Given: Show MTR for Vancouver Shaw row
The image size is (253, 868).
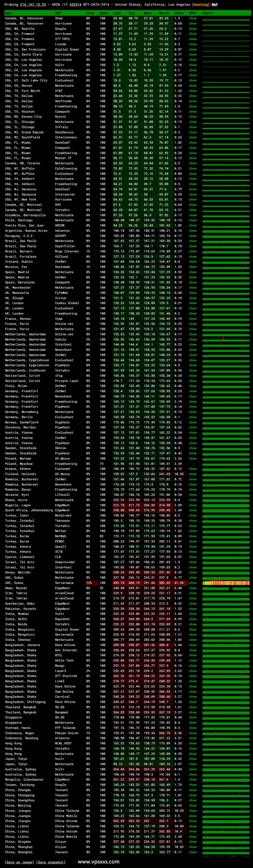Looking at the screenshot, I should (193, 18).
